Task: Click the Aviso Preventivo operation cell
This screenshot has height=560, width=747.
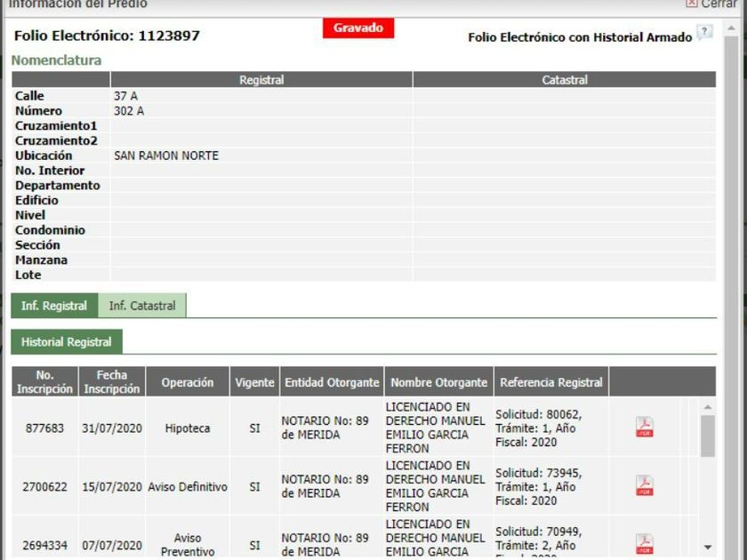Action: (188, 545)
